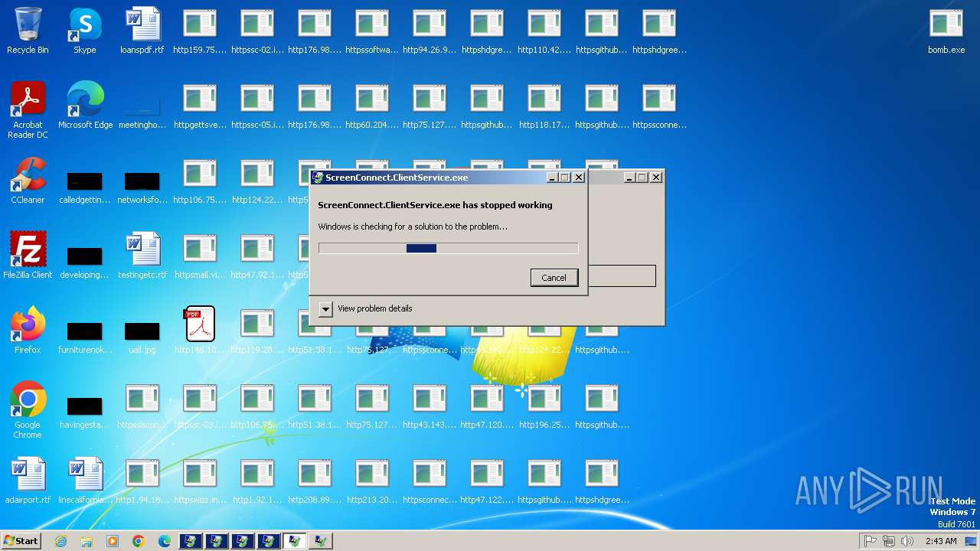
Task: Open Windows Media Player taskbar icon
Action: click(113, 541)
